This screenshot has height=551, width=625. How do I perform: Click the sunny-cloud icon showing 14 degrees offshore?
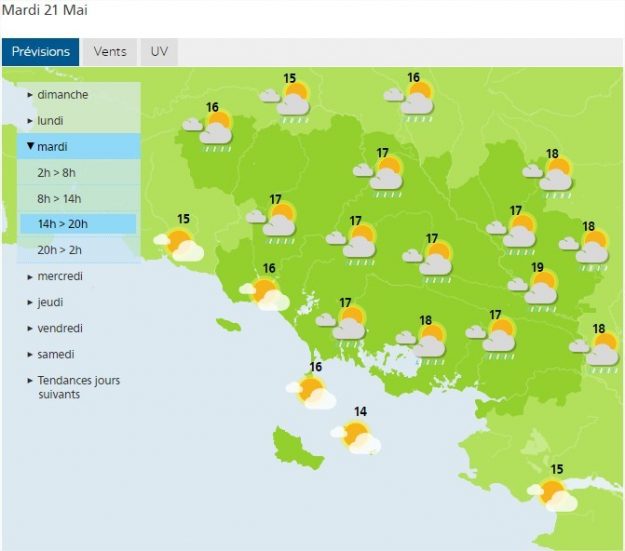(356, 438)
